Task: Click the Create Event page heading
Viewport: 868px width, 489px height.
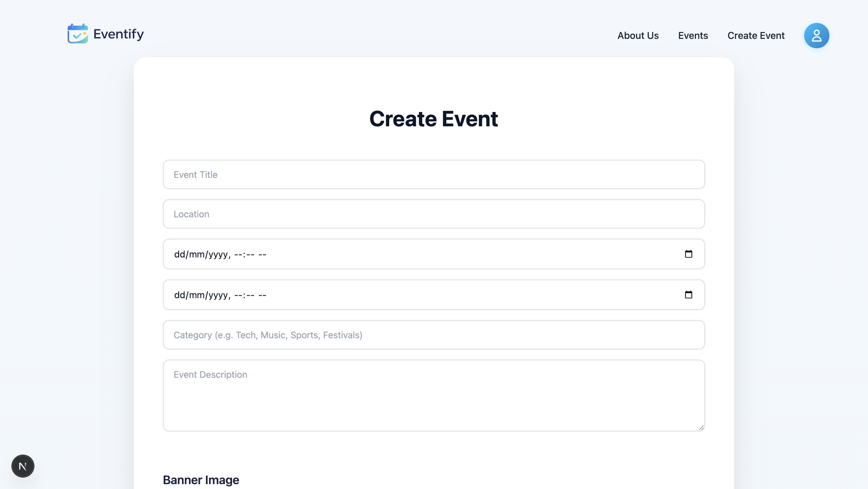Action: (434, 118)
